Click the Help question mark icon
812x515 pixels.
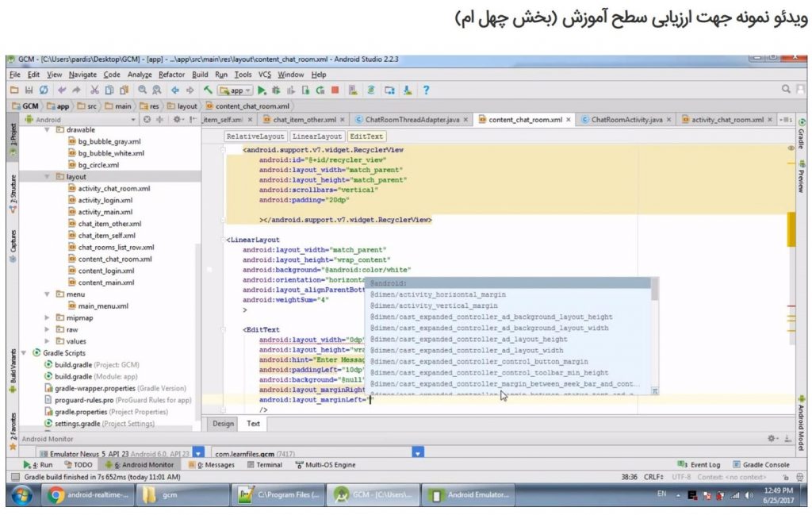(x=426, y=90)
